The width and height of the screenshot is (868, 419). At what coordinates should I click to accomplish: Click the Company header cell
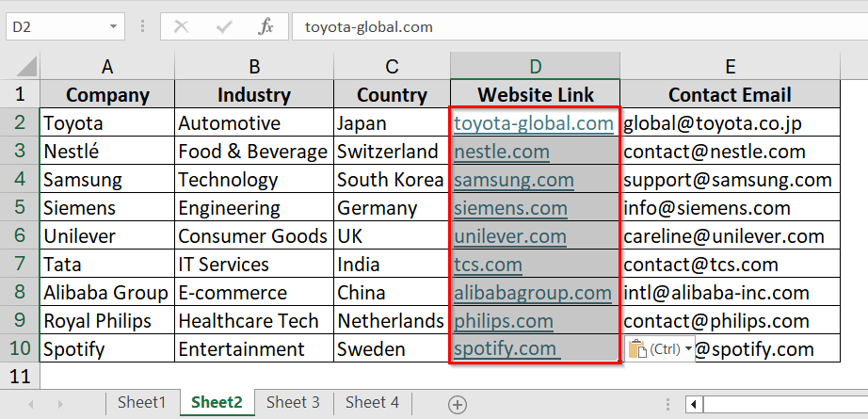(107, 94)
